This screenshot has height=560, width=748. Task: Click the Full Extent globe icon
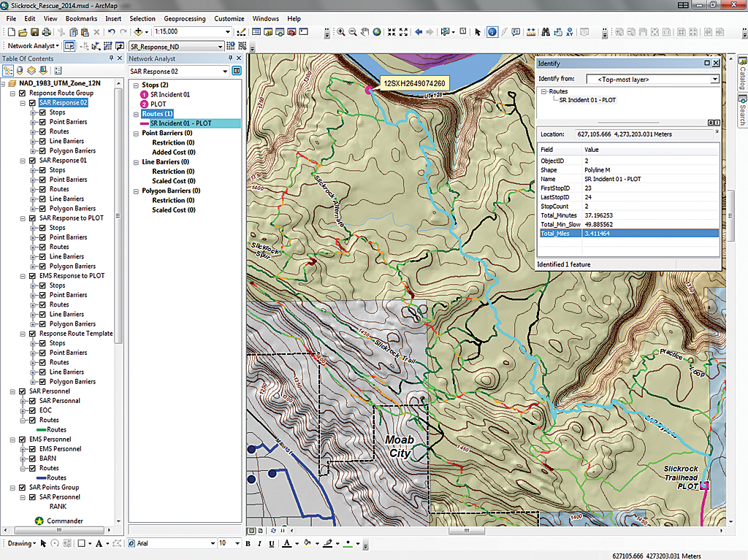point(377,32)
